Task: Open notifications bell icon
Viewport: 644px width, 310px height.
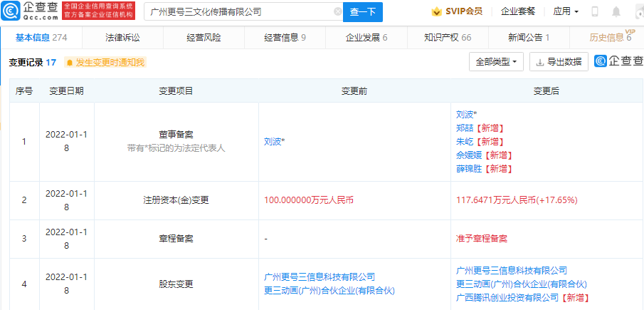Action: pyautogui.click(x=616, y=11)
